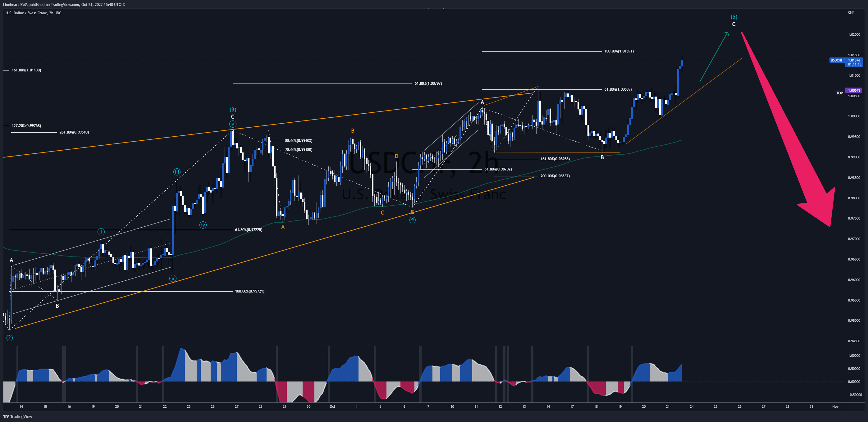Select the 61.80%(0.98702) Fibonacci label
This screenshot has width=868, height=422.
click(498, 170)
